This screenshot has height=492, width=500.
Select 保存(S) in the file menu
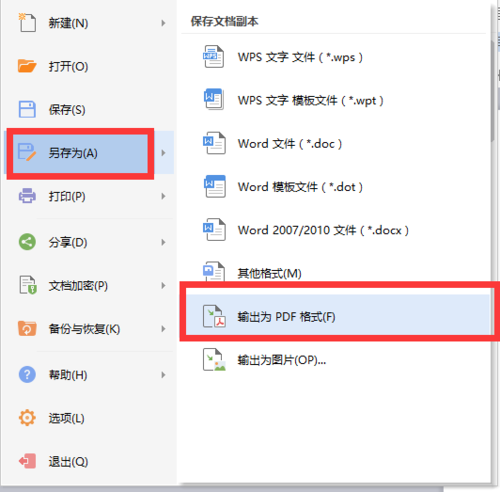tap(89, 109)
